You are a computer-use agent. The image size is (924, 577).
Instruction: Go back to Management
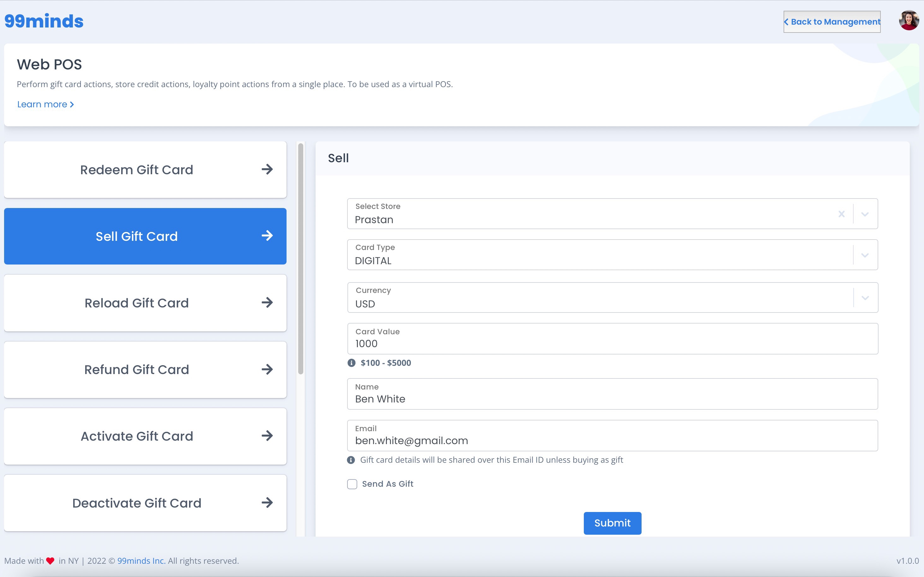coord(832,22)
